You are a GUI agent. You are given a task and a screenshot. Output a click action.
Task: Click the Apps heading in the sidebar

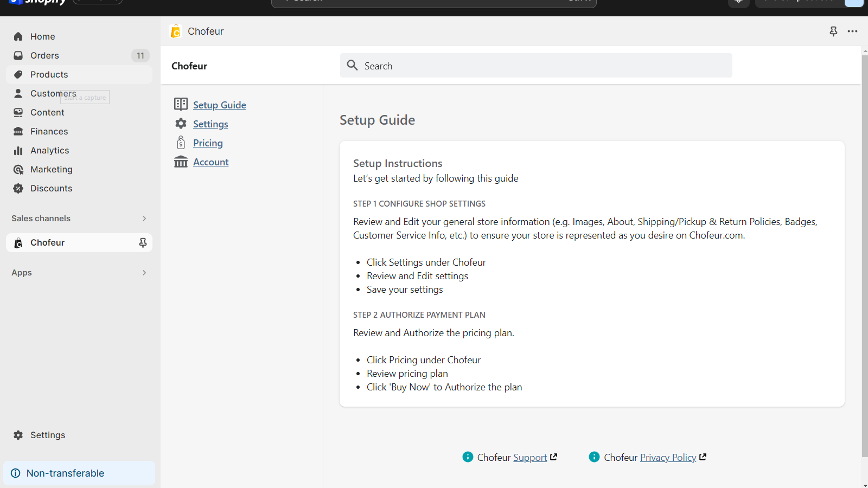pos(22,273)
